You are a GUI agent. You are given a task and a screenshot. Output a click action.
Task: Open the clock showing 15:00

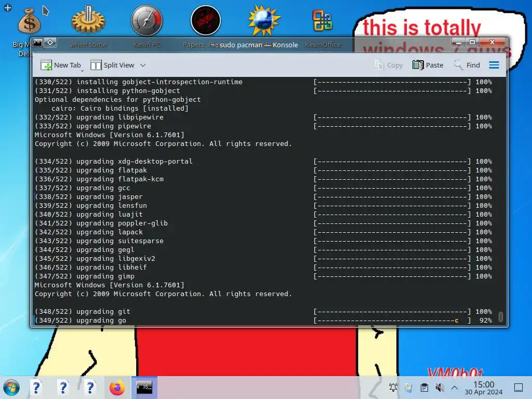click(x=484, y=388)
